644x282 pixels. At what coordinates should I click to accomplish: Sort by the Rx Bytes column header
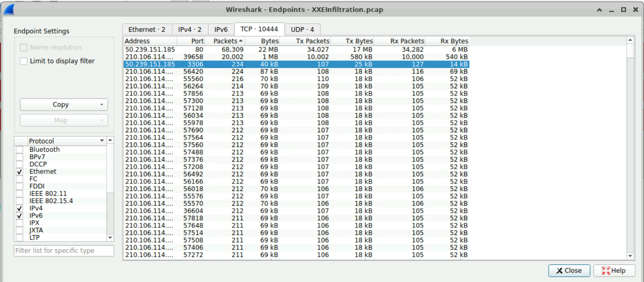(x=447, y=41)
